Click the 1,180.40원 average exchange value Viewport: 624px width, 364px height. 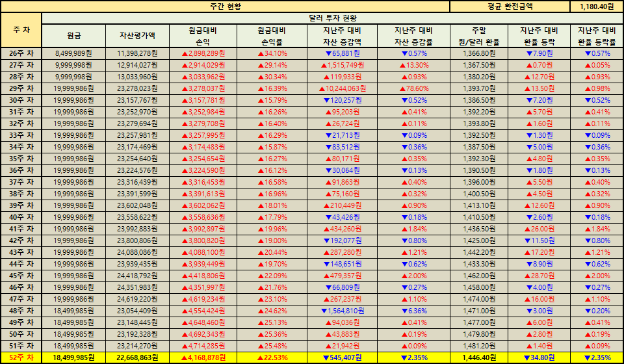click(x=596, y=6)
